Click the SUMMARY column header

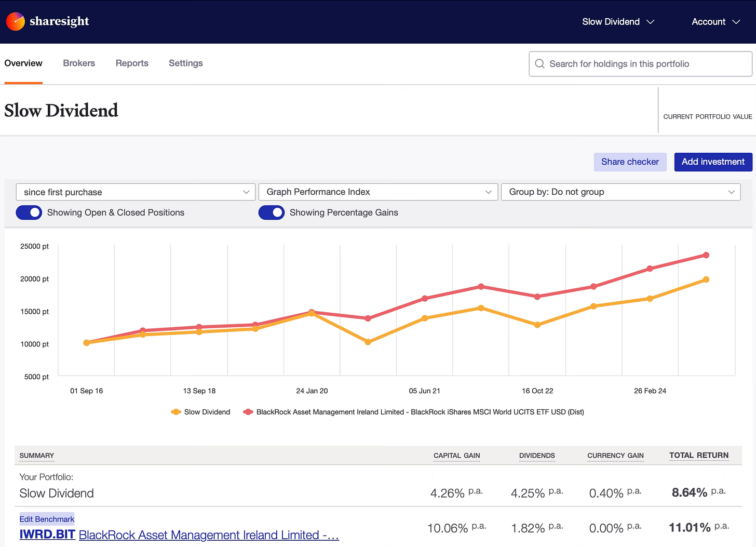pyautogui.click(x=37, y=456)
